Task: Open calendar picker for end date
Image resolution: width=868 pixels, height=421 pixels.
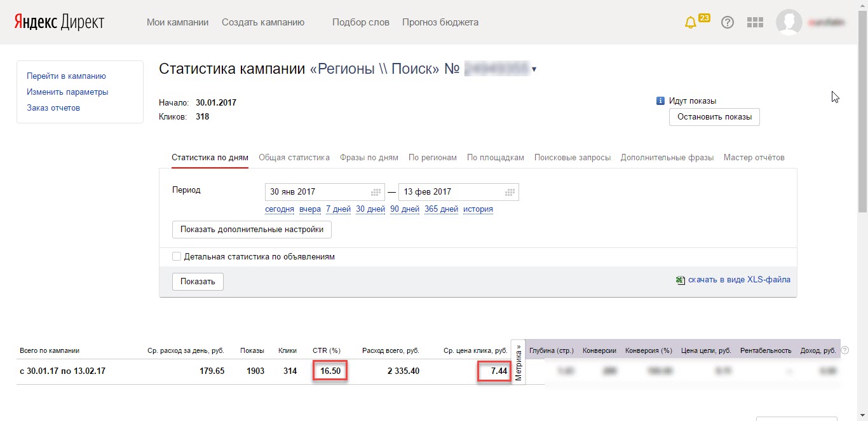Action: point(510,192)
